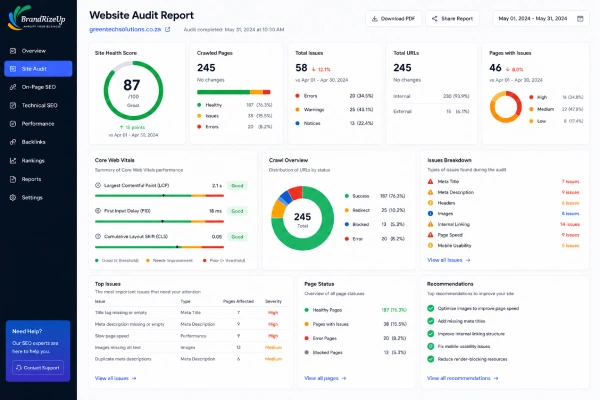Open View all issues under Top Issues
This screenshot has width=600, height=400.
[116, 378]
